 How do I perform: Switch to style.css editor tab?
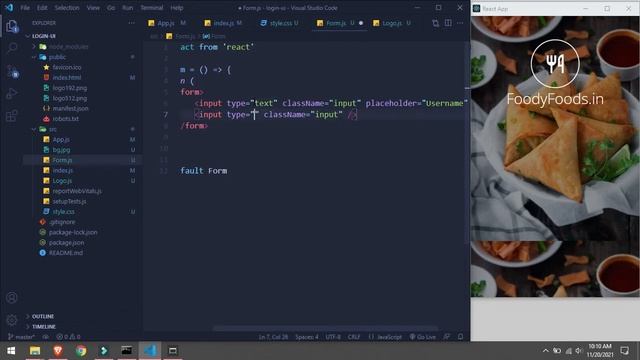point(280,23)
